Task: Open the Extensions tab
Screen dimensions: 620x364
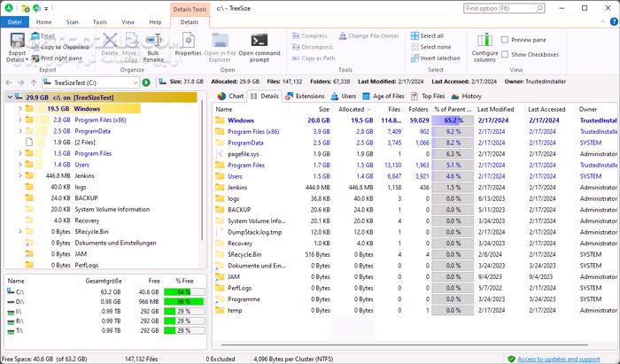Action: (305, 96)
